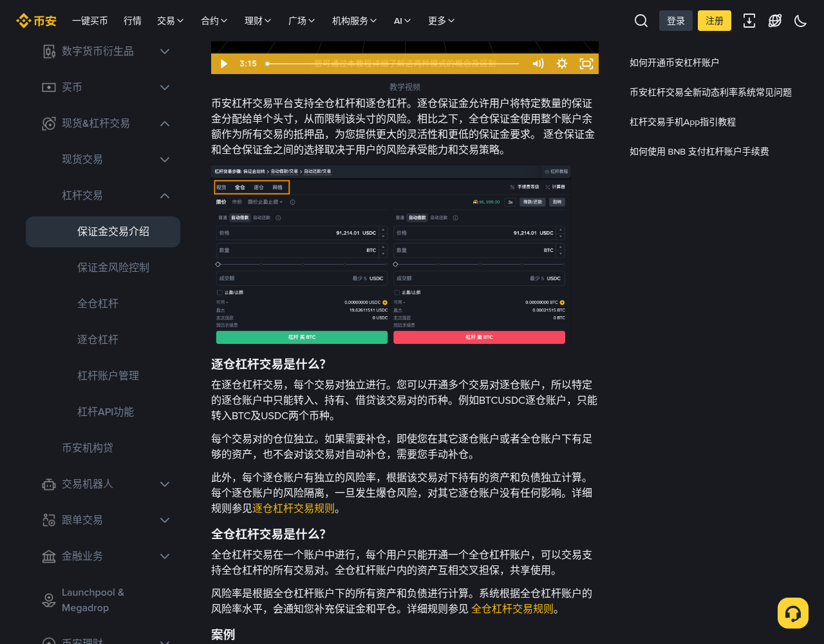This screenshot has height=644, width=824.
Task: Click the 3:15 video time label
Action: (x=248, y=64)
